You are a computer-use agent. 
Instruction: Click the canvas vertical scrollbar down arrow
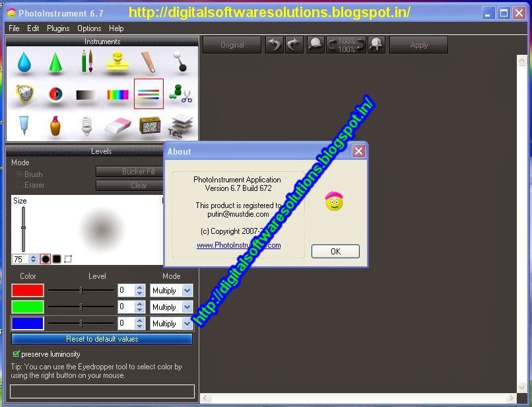[x=522, y=387]
